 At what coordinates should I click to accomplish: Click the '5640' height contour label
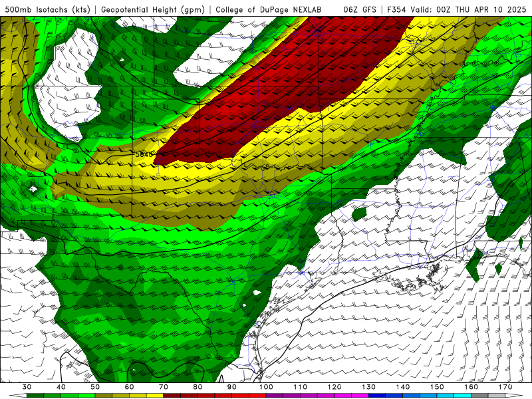tap(144, 154)
